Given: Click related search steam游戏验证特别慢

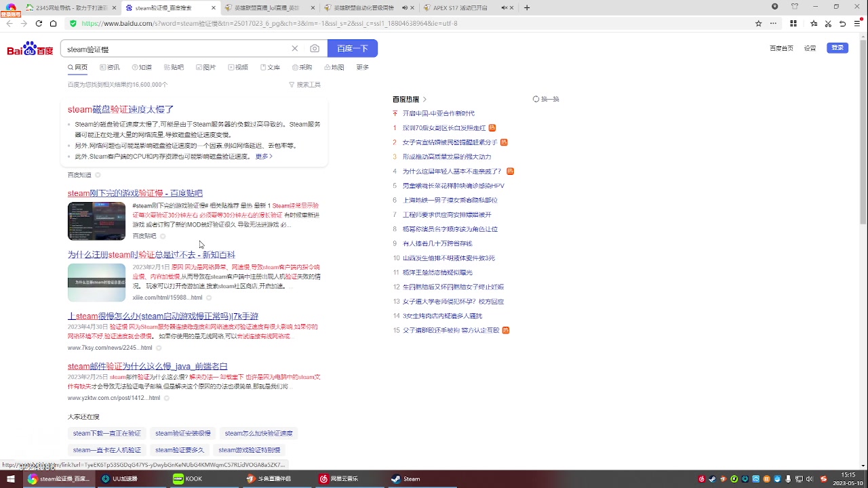Looking at the screenshot, I should pyautogui.click(x=249, y=450).
